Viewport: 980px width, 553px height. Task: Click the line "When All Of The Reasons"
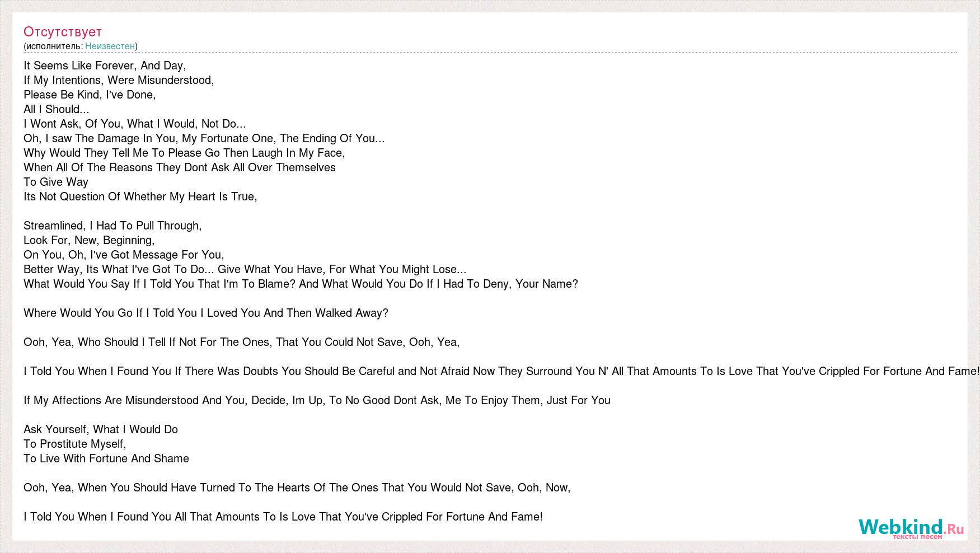(x=180, y=167)
